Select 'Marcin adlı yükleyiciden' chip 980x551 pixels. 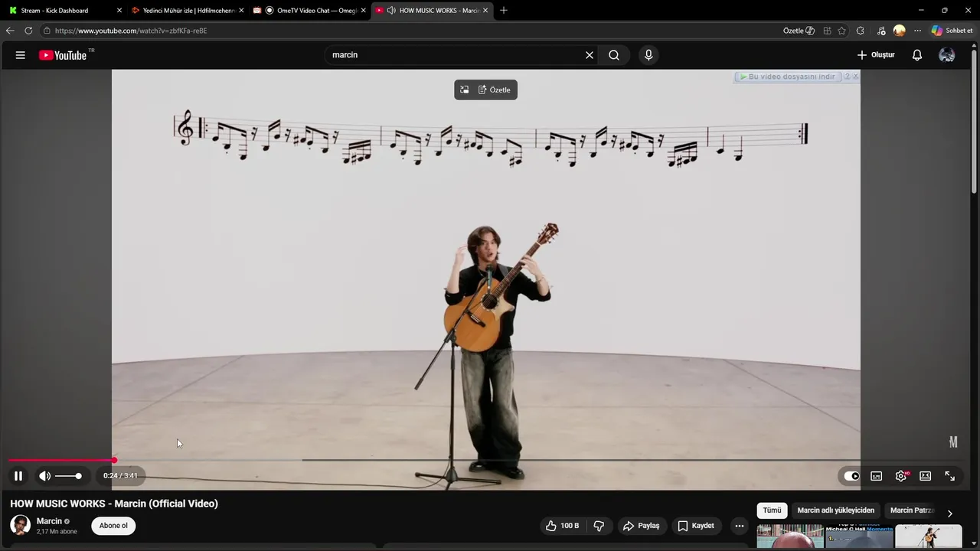click(x=835, y=510)
